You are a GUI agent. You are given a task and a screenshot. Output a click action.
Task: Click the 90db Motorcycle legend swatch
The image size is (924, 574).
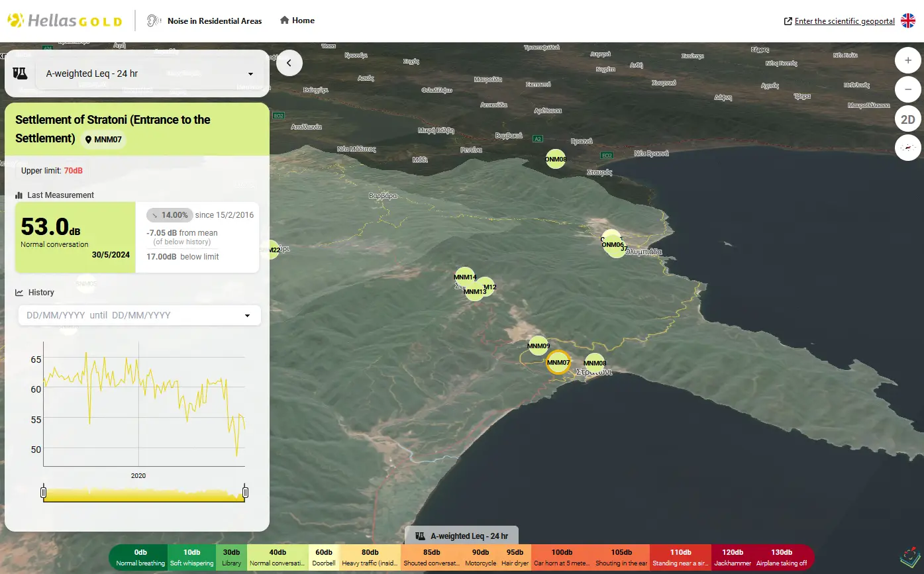point(480,557)
